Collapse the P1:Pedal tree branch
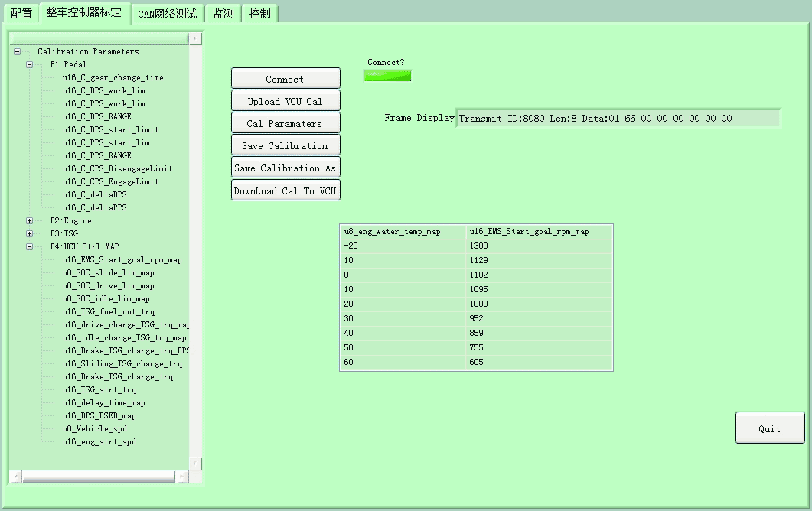Screen dimensions: 812x511 tap(29, 65)
